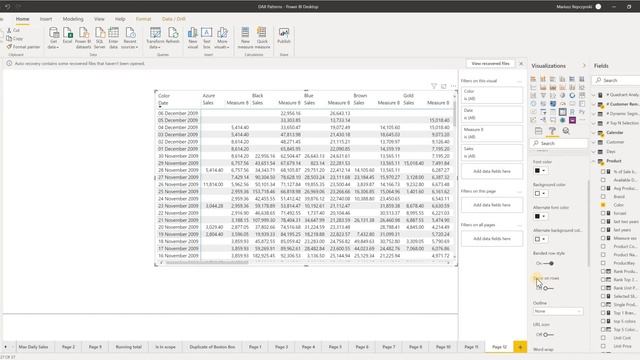
Task: Open the Outline None dropdown
Action: tap(558, 311)
